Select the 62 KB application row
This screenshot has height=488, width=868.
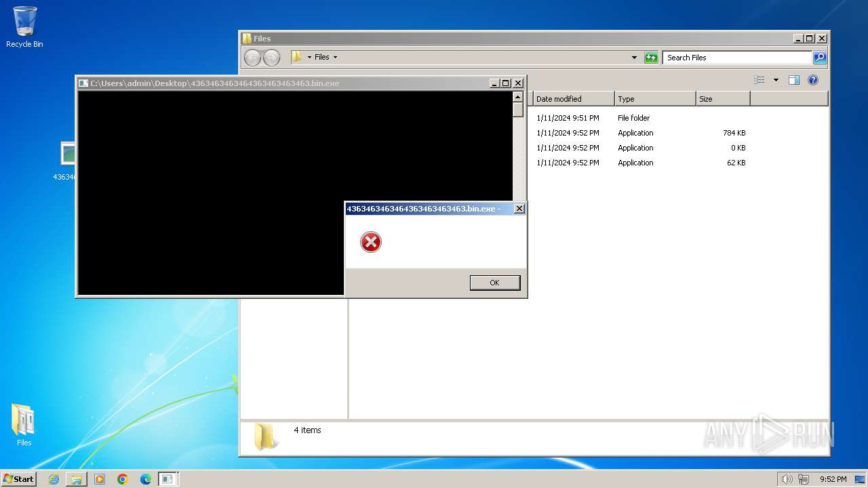click(x=641, y=163)
